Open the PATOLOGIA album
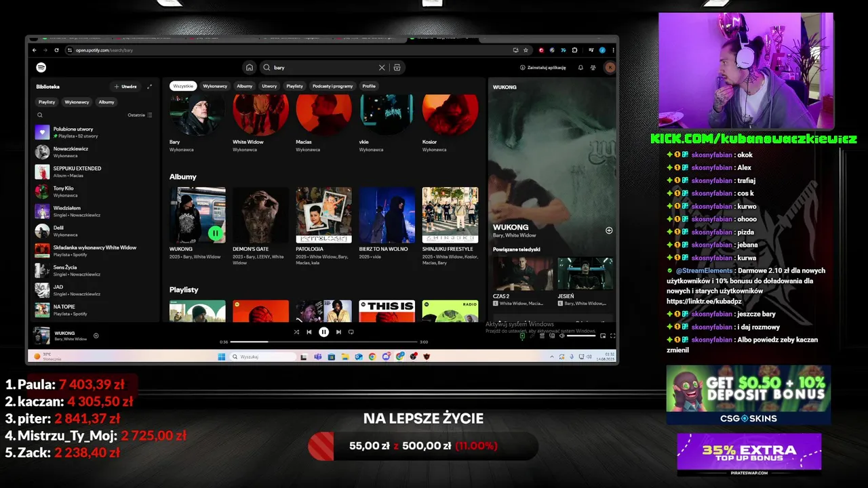 point(323,225)
